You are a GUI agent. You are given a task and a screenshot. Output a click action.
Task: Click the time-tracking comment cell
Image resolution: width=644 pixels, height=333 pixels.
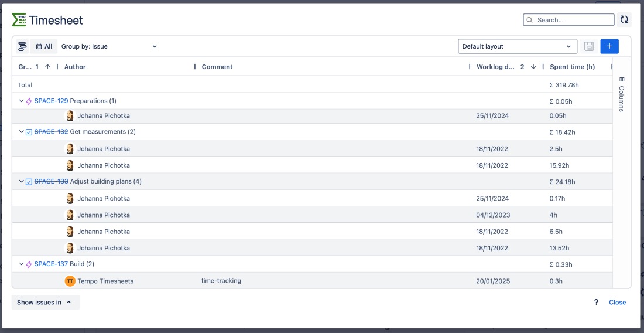[221, 281]
